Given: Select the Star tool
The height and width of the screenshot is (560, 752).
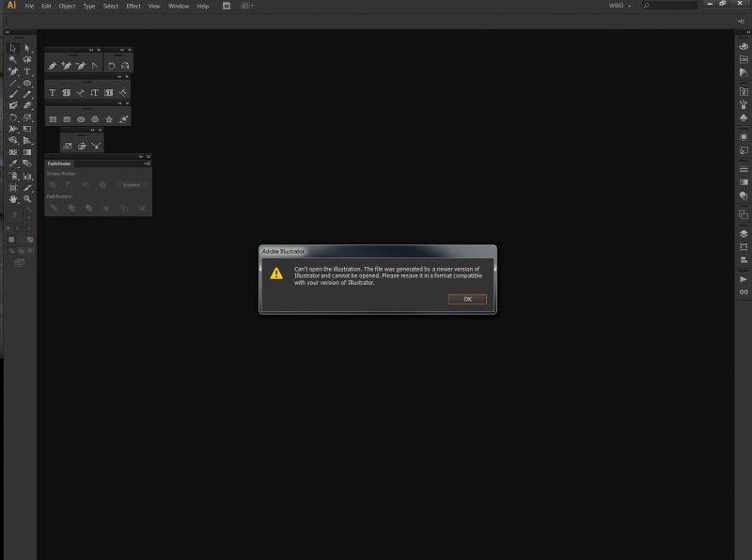Looking at the screenshot, I should point(109,119).
